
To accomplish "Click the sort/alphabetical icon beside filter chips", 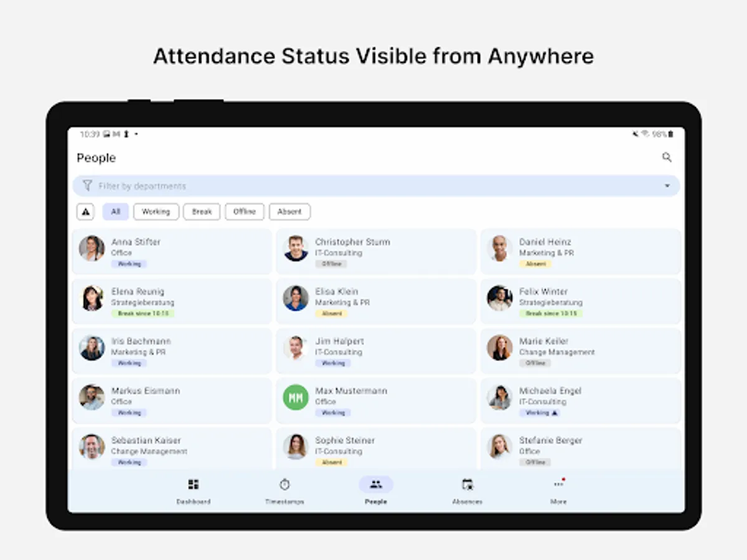I will pyautogui.click(x=85, y=212).
